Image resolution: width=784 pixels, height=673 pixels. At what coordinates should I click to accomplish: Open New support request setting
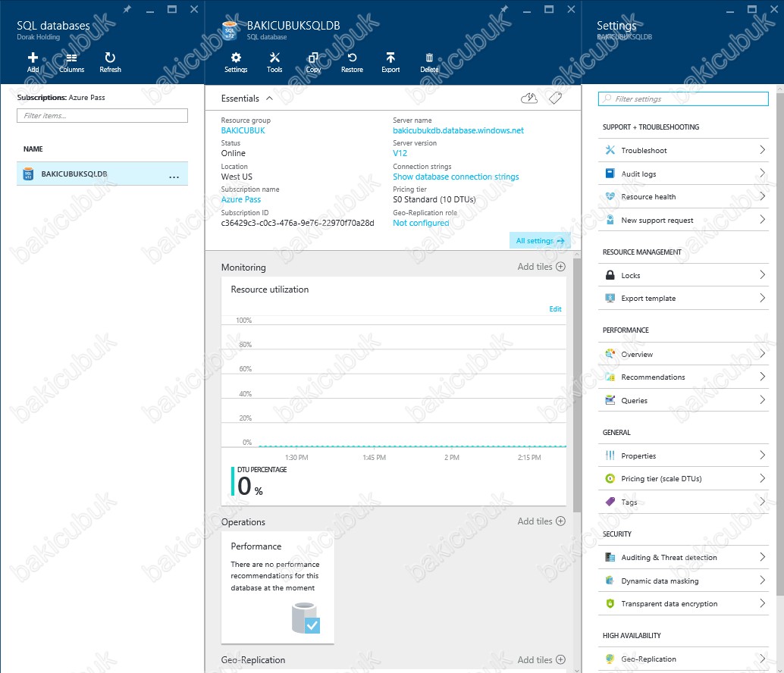(x=683, y=220)
